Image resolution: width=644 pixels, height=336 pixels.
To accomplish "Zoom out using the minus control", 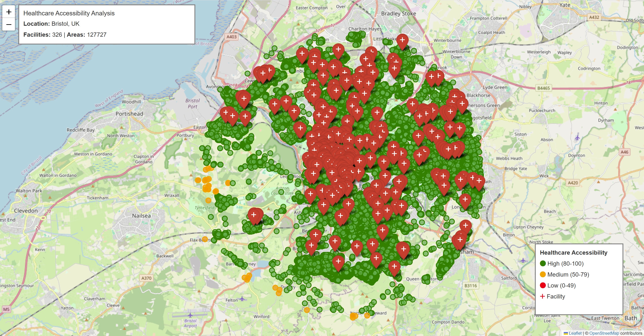I will [8, 24].
